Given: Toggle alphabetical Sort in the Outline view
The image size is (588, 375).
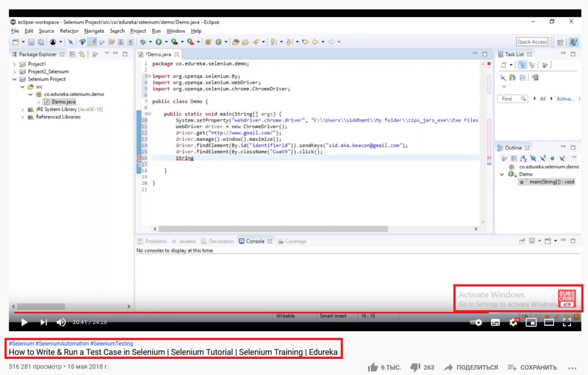Looking at the screenshot, I should [524, 159].
